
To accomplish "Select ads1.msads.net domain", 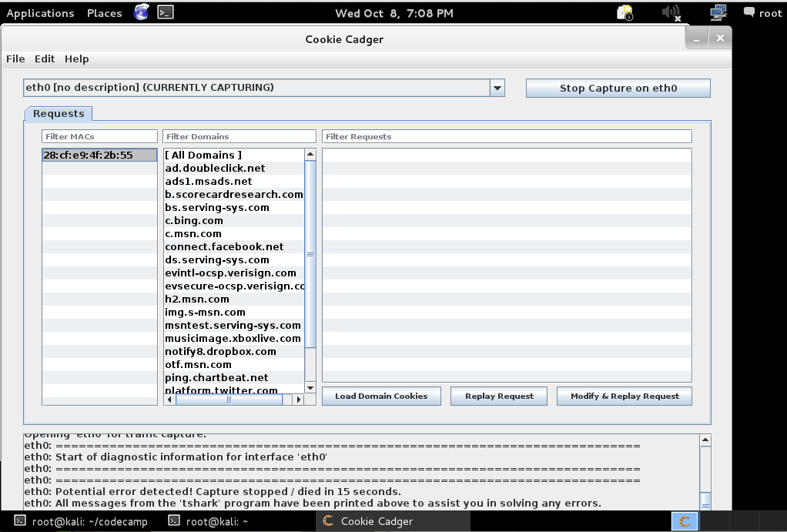I will pyautogui.click(x=234, y=181).
